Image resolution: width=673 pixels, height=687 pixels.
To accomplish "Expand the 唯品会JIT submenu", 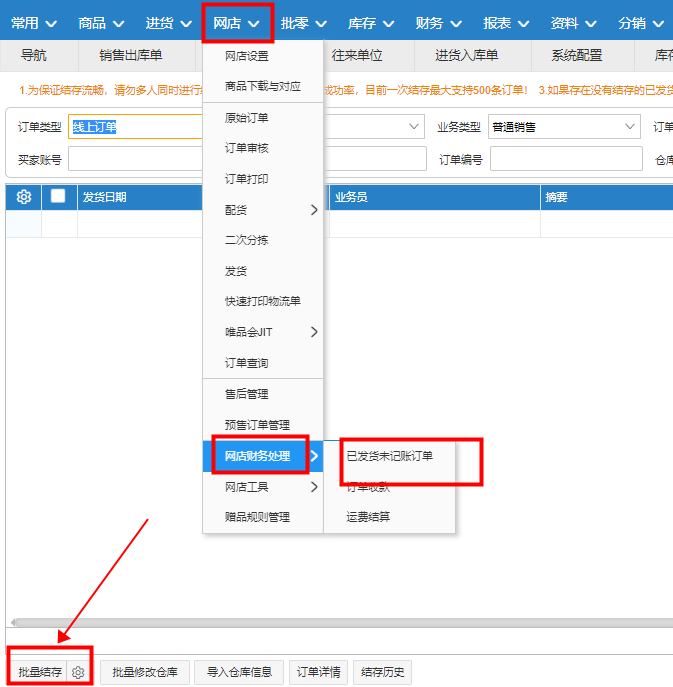I will click(314, 332).
